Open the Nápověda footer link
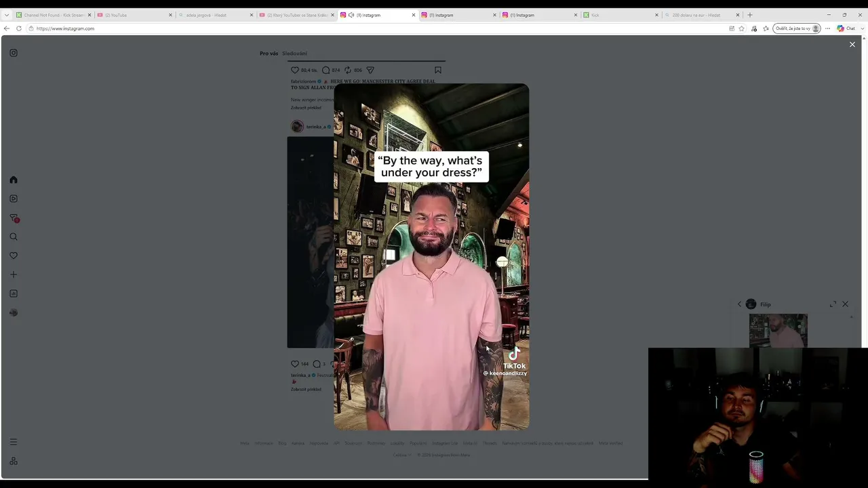Screen dimensions: 868x488 click(x=319, y=443)
